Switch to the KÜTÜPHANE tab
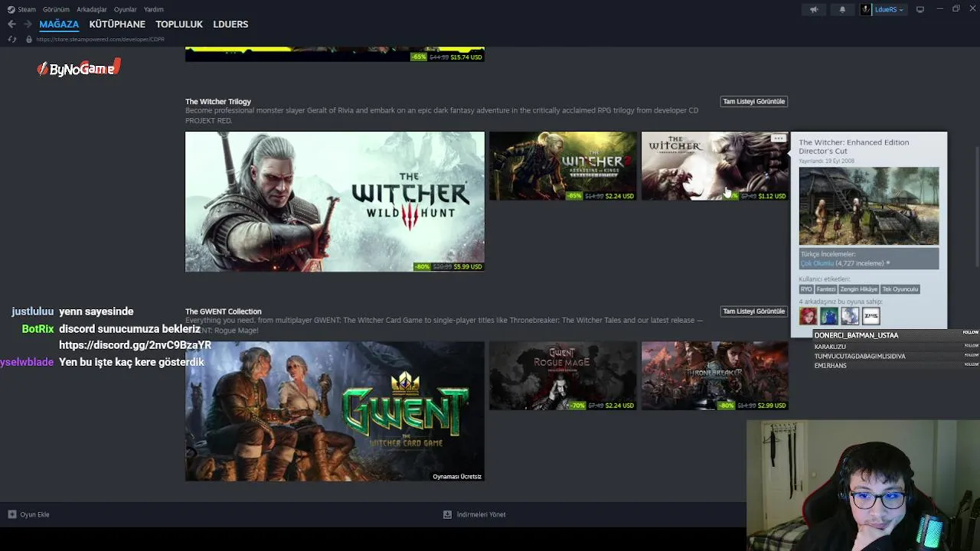Viewport: 980px width, 551px height. [x=117, y=24]
